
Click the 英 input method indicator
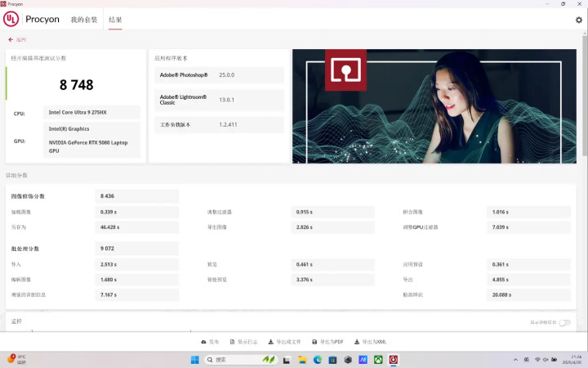pyautogui.click(x=526, y=360)
